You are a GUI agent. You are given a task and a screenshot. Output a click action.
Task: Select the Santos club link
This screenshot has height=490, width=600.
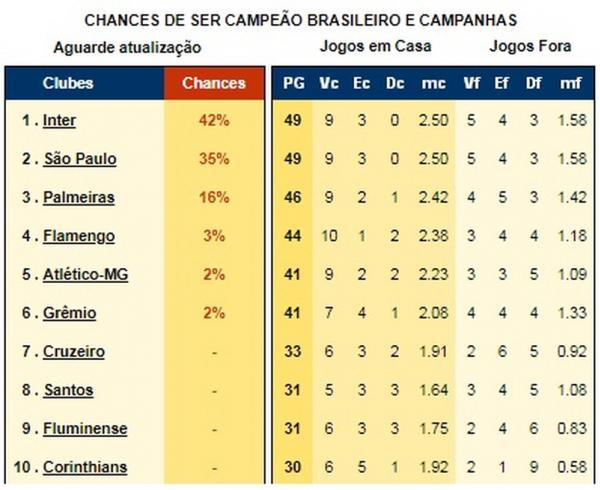pyautogui.click(x=68, y=390)
